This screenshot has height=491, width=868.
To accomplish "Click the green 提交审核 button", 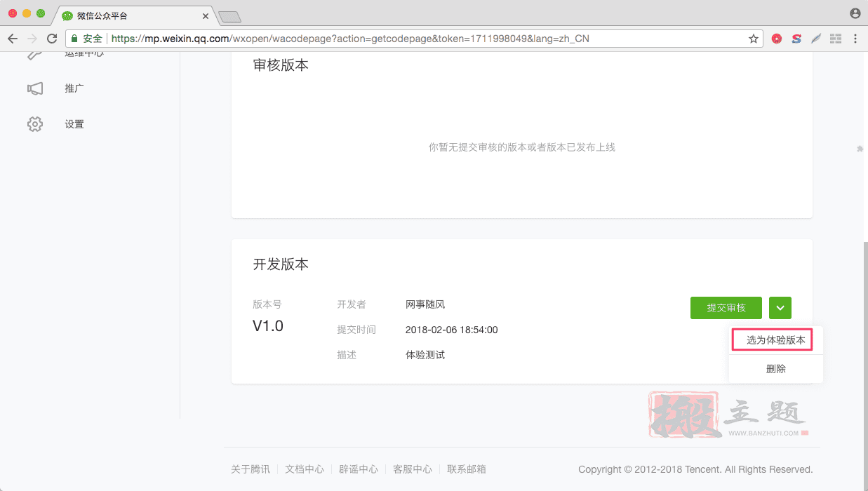I will [726, 308].
